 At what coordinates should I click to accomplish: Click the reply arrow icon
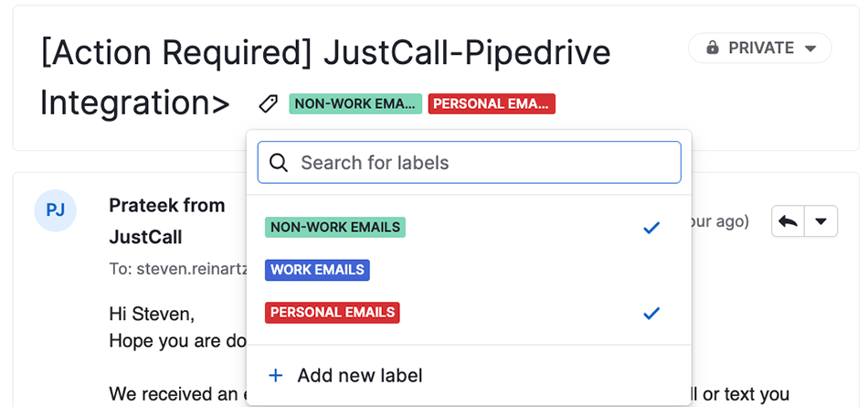click(x=788, y=221)
